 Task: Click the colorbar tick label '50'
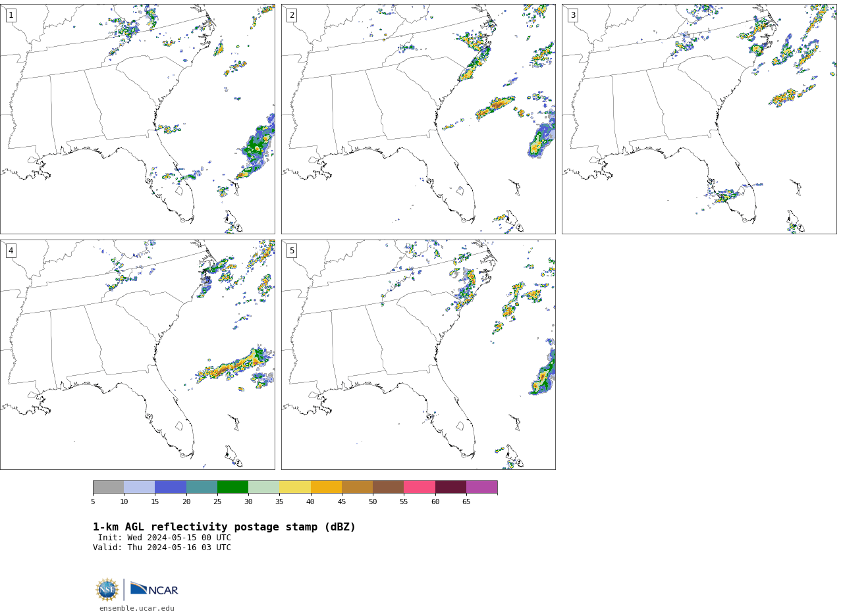coord(373,502)
